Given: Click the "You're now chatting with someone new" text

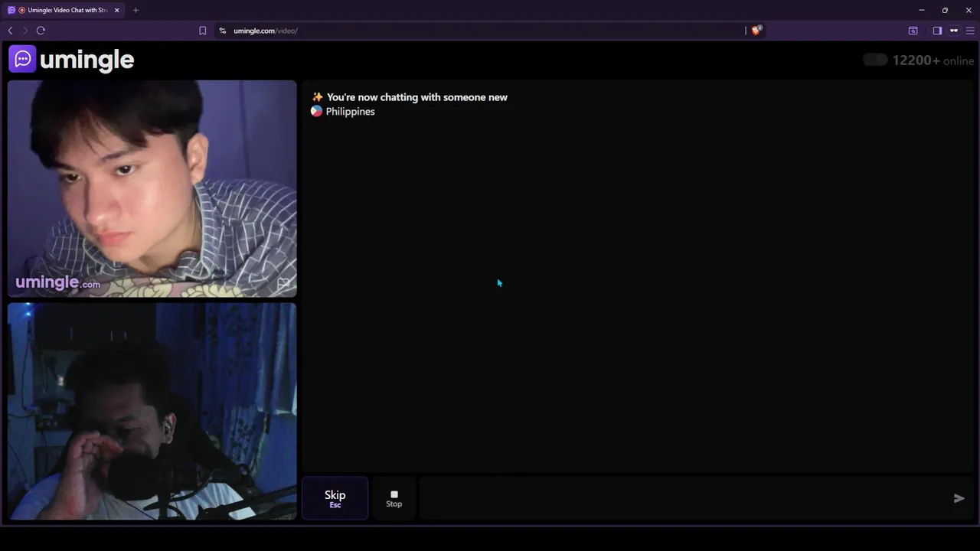Looking at the screenshot, I should tap(417, 97).
